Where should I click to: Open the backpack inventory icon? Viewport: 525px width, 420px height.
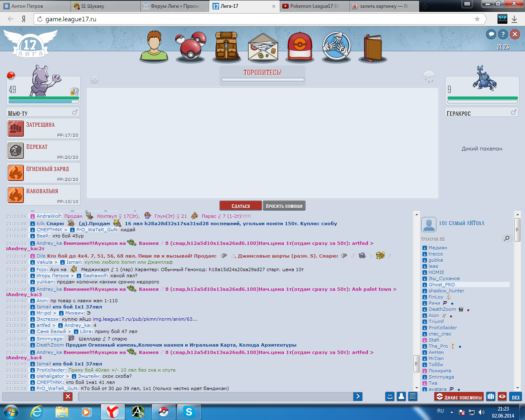pyautogui.click(x=227, y=47)
